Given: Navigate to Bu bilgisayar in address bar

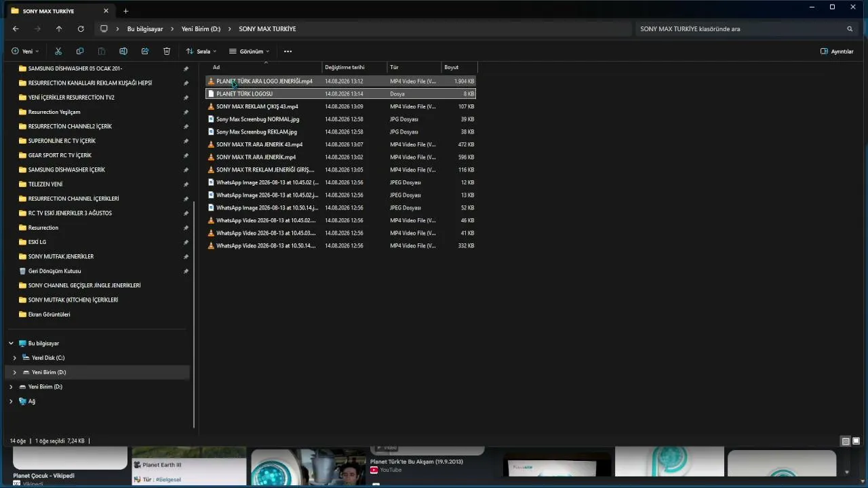Looking at the screenshot, I should click(x=145, y=29).
